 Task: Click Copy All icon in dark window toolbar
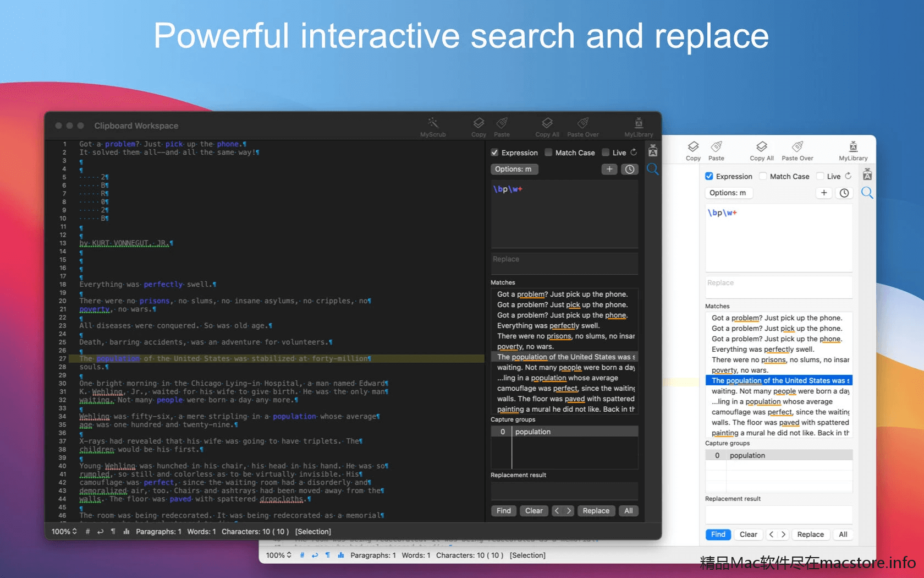[x=547, y=123]
